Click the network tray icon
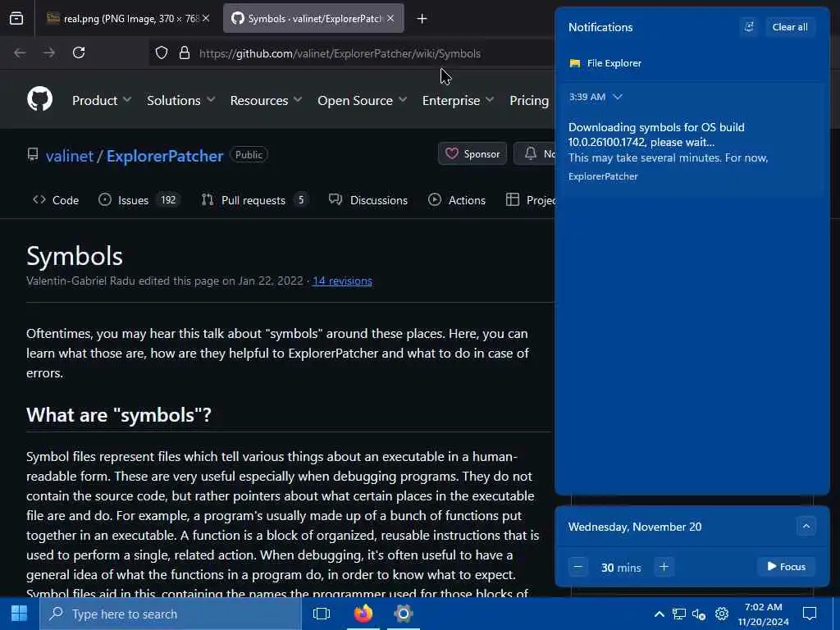Viewport: 840px width, 630px height. 678,614
